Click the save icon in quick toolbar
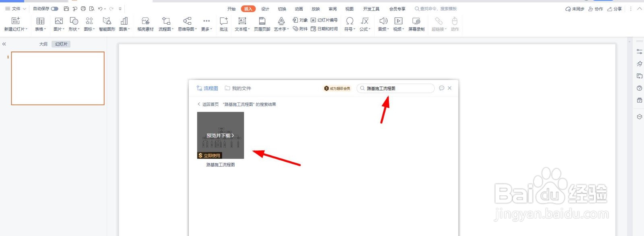644x236 pixels. click(x=66, y=8)
